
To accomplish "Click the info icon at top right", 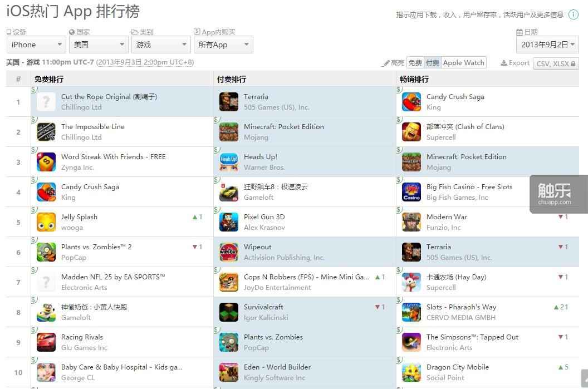I will click(x=574, y=14).
